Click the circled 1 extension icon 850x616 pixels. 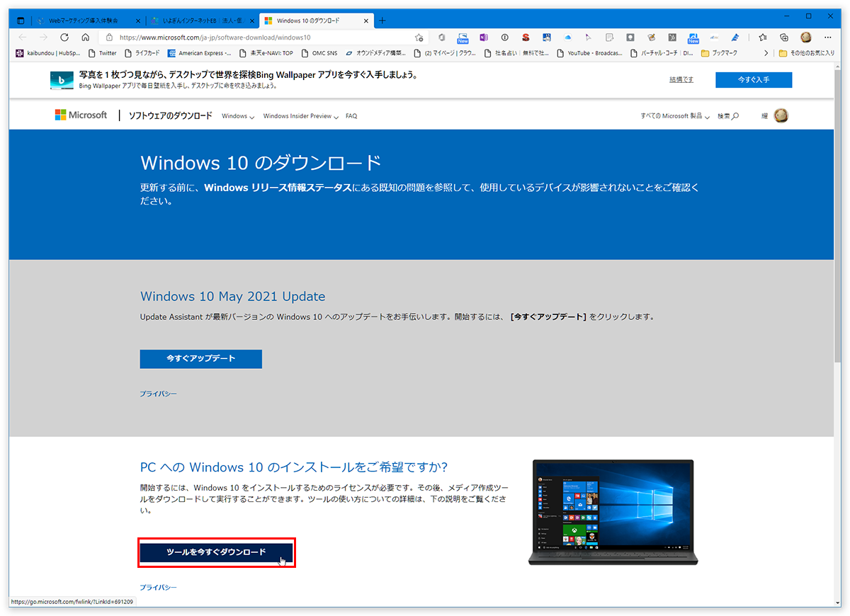point(505,38)
